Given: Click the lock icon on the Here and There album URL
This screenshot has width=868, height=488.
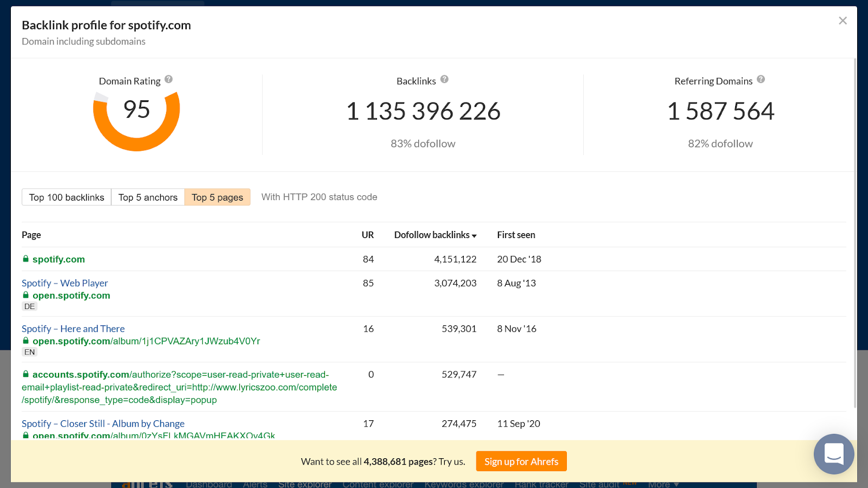Looking at the screenshot, I should tap(25, 341).
